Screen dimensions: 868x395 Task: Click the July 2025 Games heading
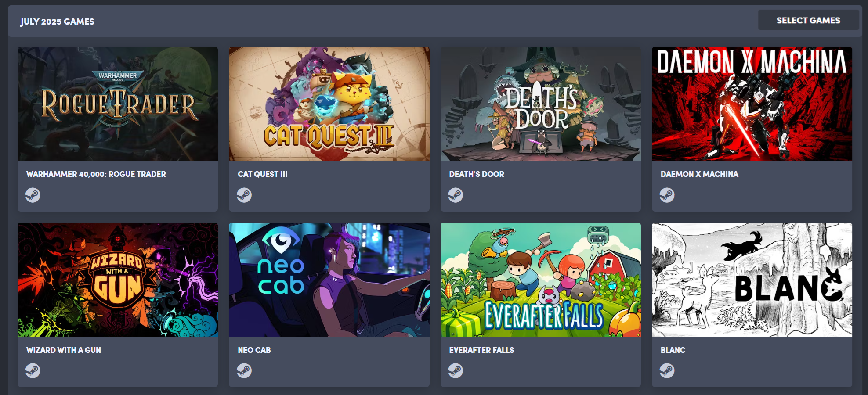click(x=58, y=22)
